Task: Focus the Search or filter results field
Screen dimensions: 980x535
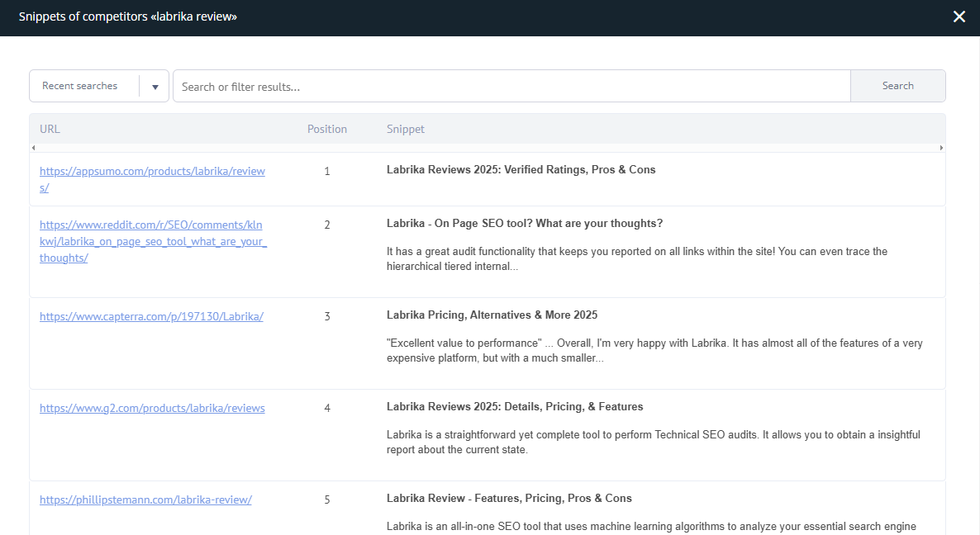Action: click(511, 87)
